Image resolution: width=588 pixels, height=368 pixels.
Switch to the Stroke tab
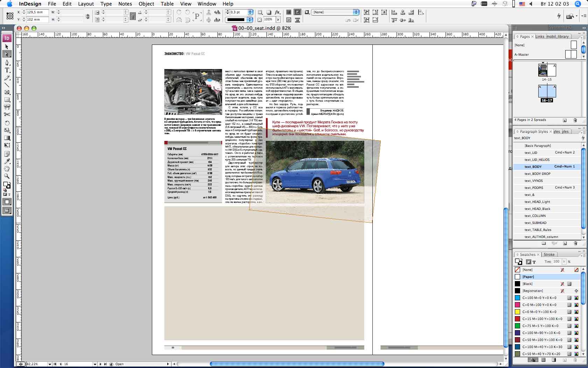(549, 254)
